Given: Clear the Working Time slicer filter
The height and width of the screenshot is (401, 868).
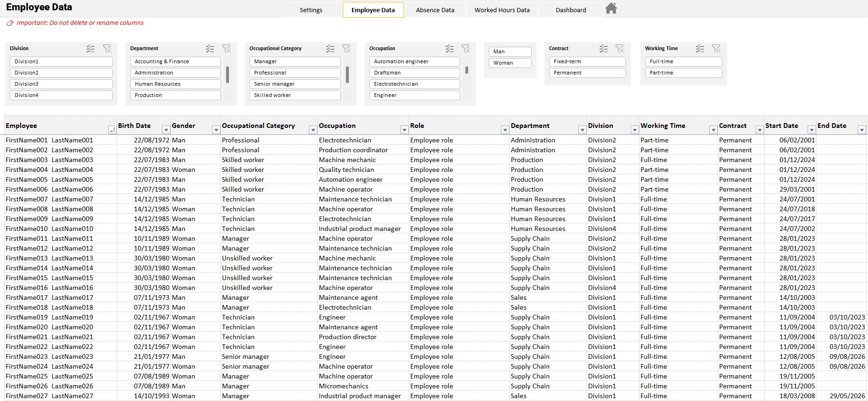Looking at the screenshot, I should tap(716, 49).
